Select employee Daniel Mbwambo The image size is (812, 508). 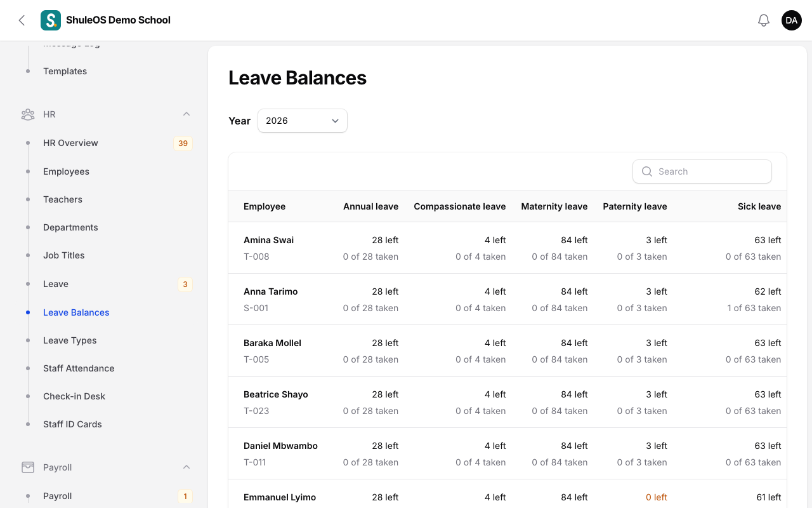click(280, 446)
